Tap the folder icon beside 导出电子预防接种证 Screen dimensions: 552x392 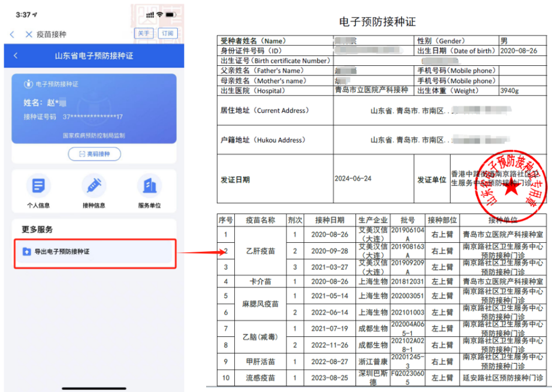pos(27,252)
